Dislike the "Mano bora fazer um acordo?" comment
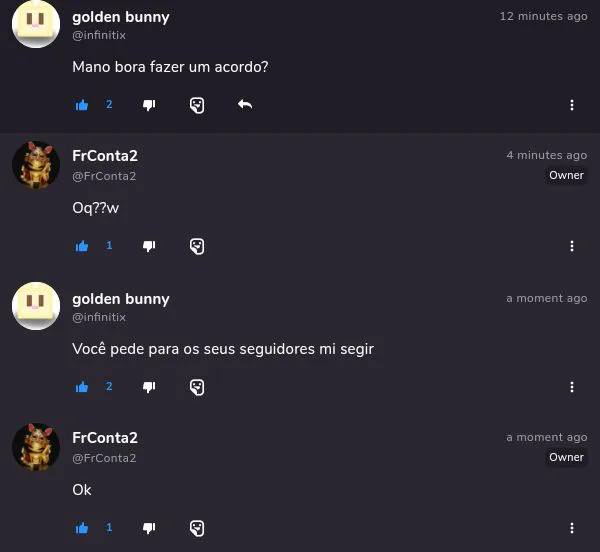600x552 pixels. pyautogui.click(x=149, y=105)
